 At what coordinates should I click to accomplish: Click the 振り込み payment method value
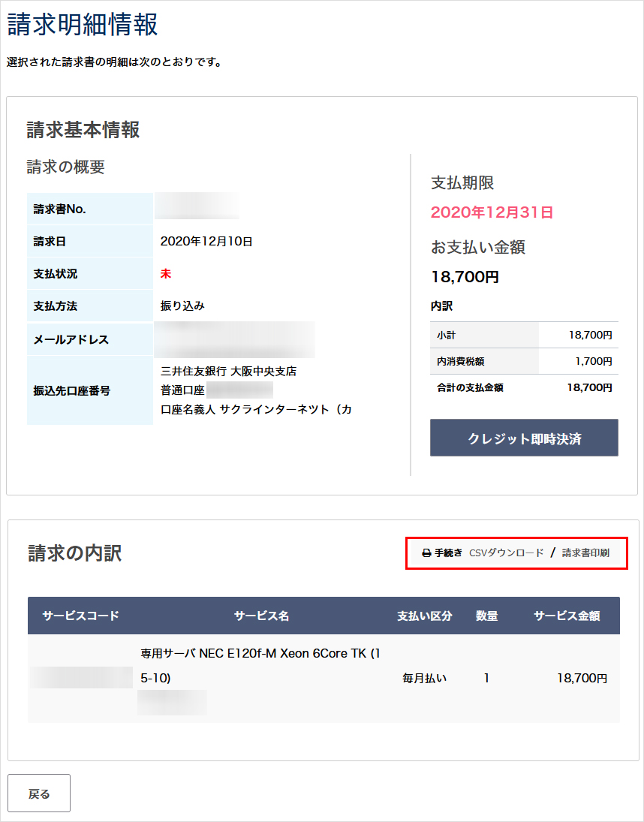[182, 306]
